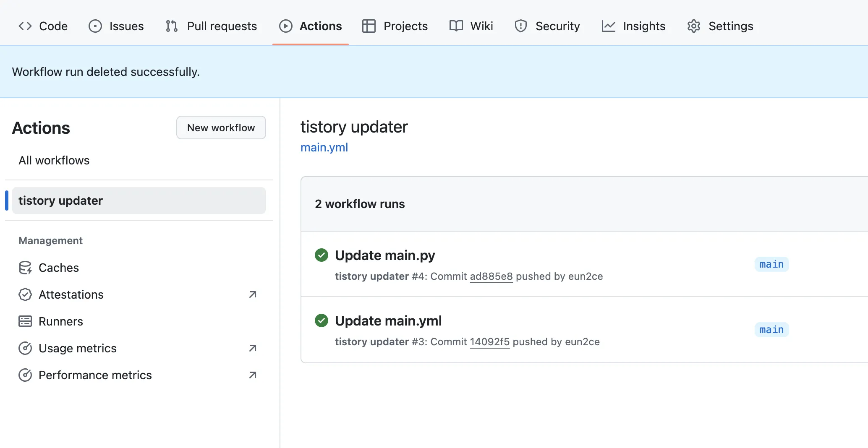Select All workflows in the sidebar

pyautogui.click(x=54, y=160)
